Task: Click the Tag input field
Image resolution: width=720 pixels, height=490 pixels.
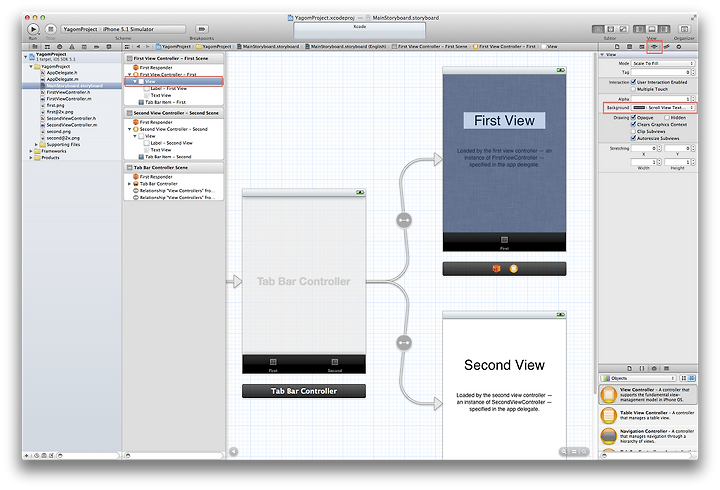Action: pyautogui.click(x=661, y=72)
